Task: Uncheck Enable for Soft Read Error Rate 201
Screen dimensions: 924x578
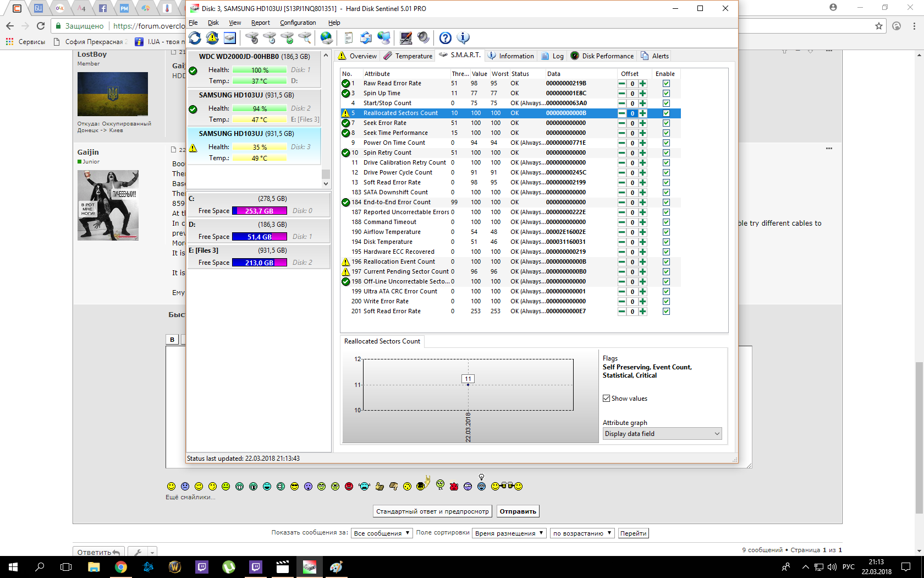Action: [x=666, y=312]
